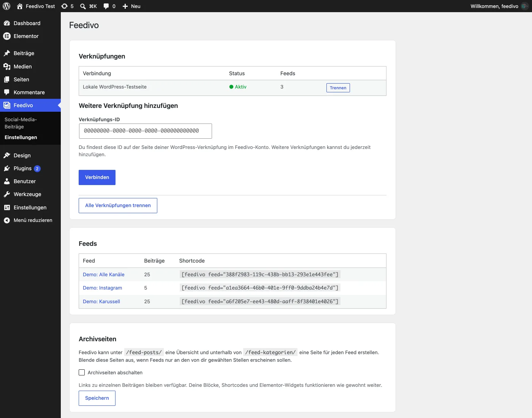Viewport: 532px width, 418px height.
Task: Click the Benutzer person icon
Action: coord(7,181)
